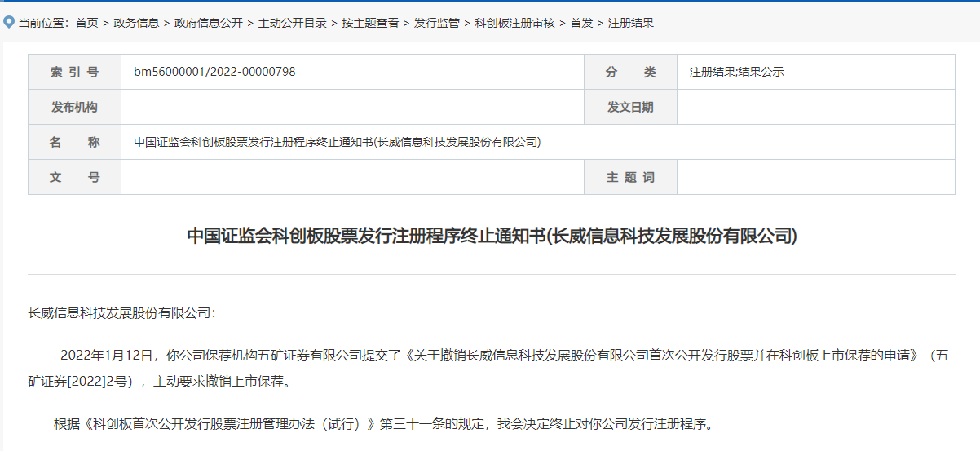Open the 注册结果 breadcrumb item
The image size is (980, 451).
tap(631, 23)
